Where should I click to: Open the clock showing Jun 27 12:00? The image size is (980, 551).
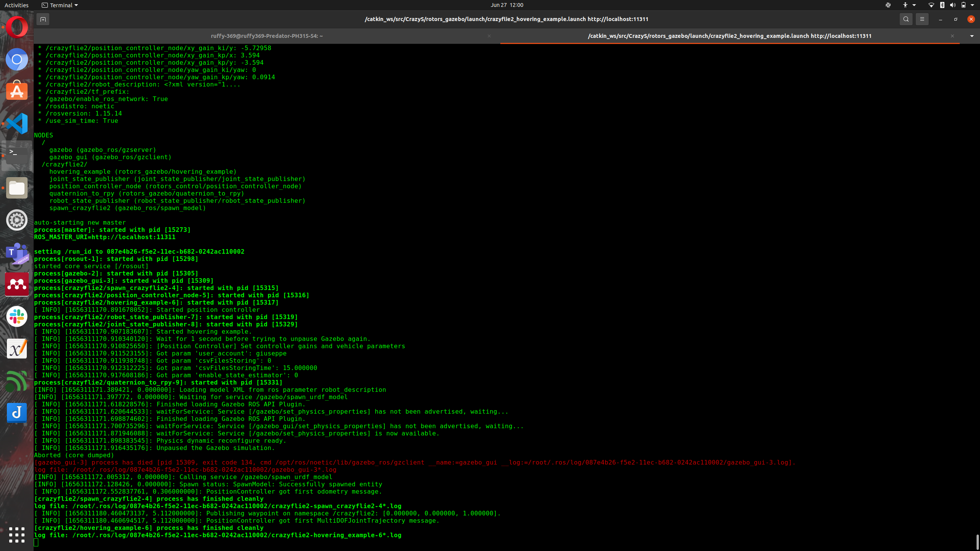pyautogui.click(x=507, y=5)
